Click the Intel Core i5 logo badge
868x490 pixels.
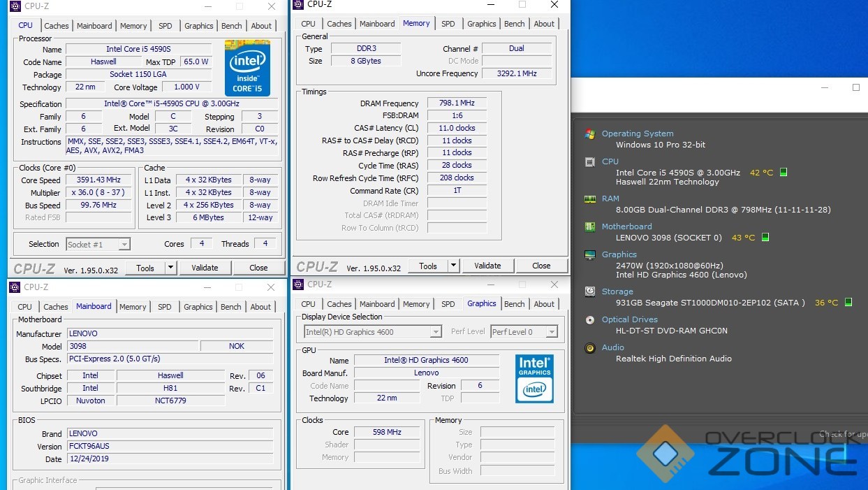tap(247, 68)
